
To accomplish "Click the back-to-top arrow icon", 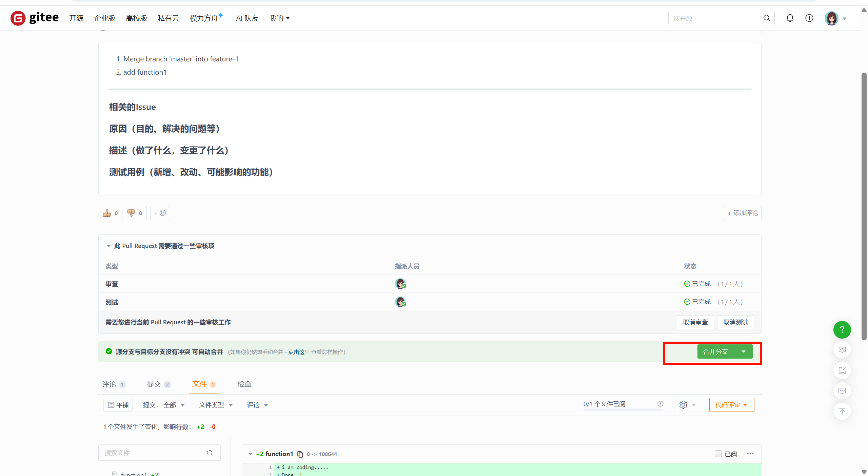I will pos(842,411).
